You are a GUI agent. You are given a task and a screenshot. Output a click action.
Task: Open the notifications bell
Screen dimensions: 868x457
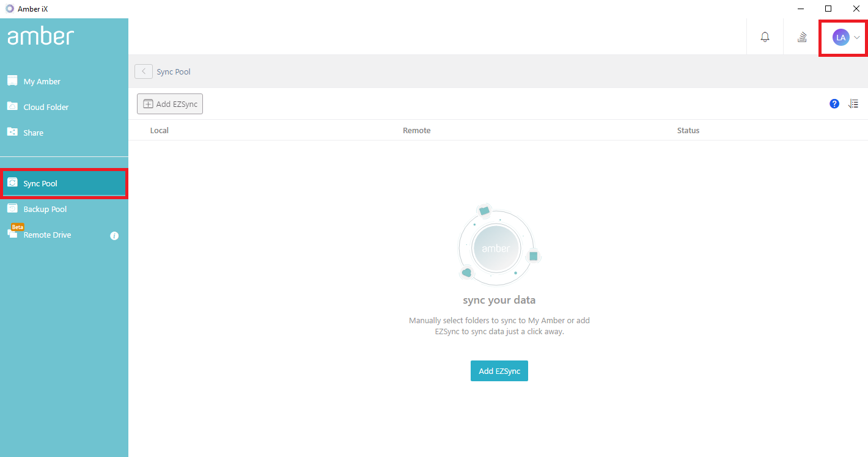pos(765,37)
